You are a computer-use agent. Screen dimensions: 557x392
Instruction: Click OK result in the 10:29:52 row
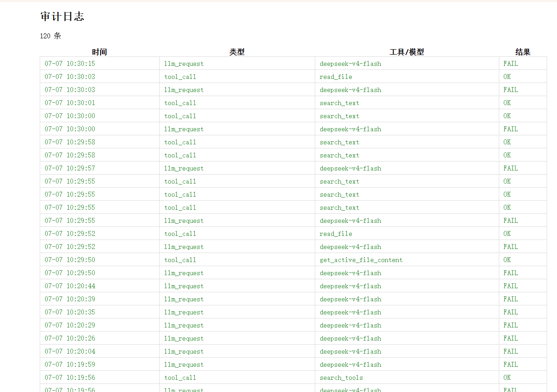coord(507,234)
